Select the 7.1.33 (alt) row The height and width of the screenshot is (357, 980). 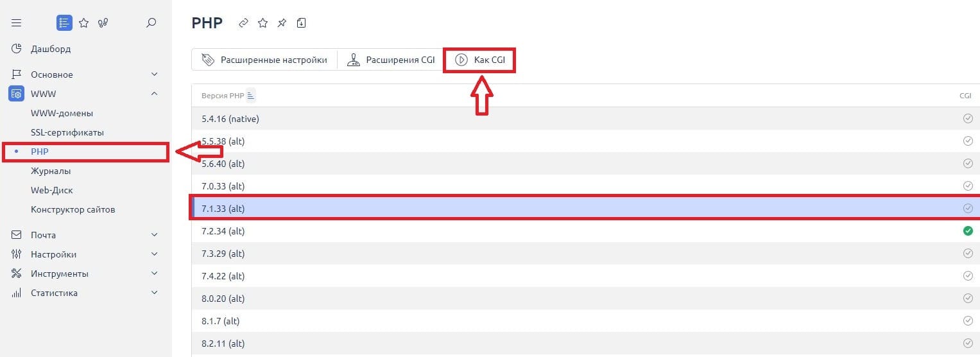click(x=585, y=209)
